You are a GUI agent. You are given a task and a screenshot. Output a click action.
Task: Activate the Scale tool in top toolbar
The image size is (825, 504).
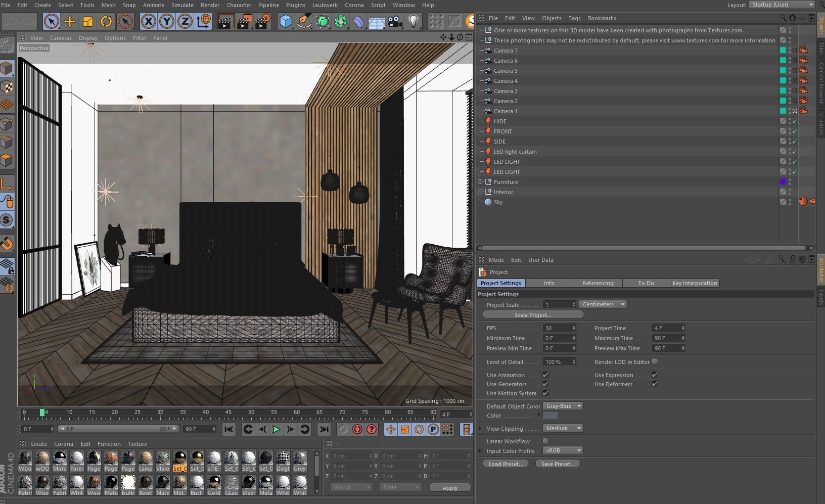click(x=87, y=21)
